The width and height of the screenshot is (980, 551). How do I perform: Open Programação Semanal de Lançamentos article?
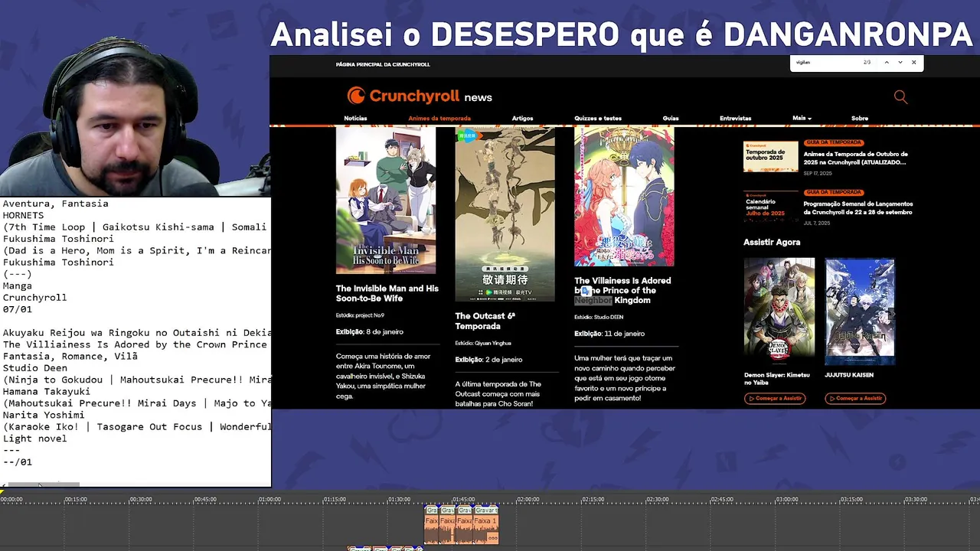[x=858, y=207]
